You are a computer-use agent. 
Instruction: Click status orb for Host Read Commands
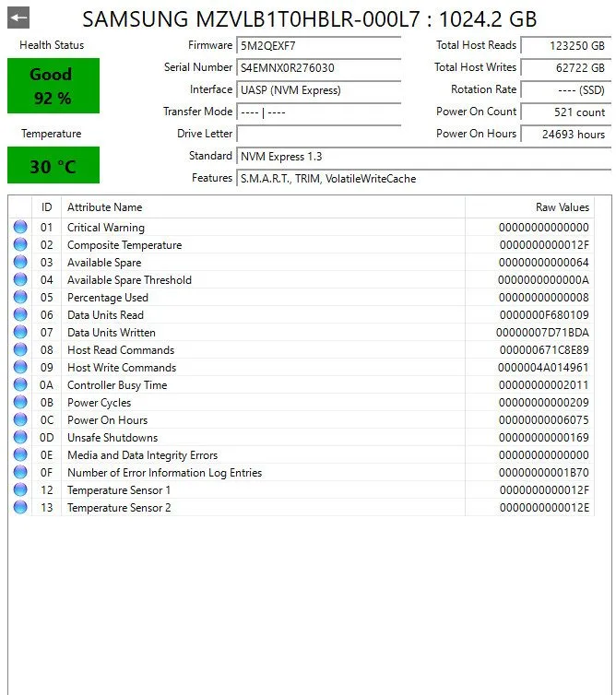pyautogui.click(x=20, y=349)
